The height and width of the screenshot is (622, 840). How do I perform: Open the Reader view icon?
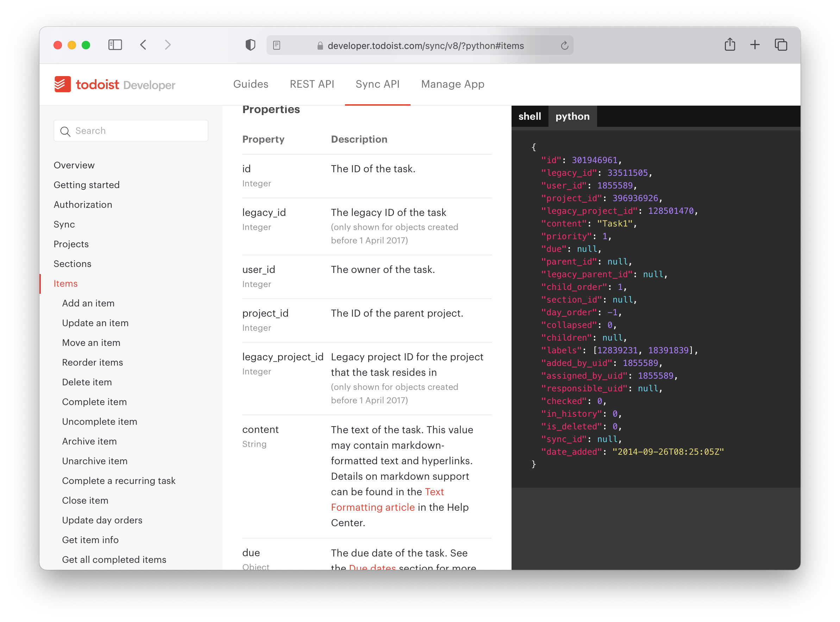(x=277, y=45)
